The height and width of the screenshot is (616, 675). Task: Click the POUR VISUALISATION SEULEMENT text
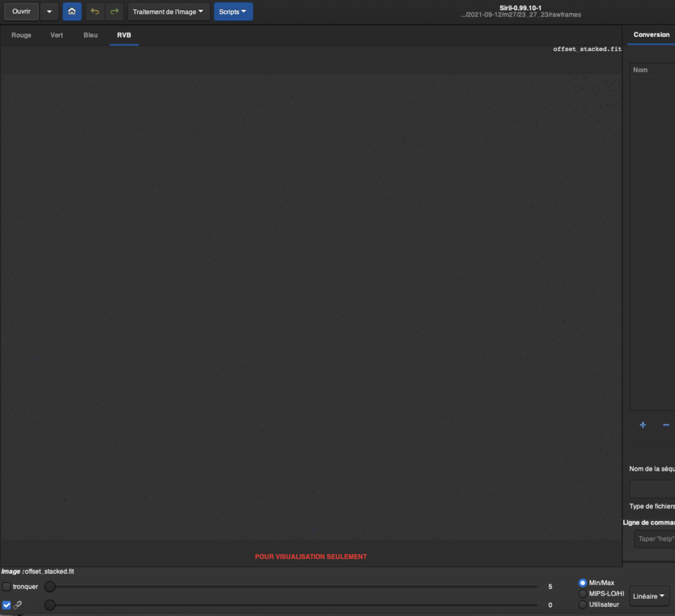[x=311, y=557]
